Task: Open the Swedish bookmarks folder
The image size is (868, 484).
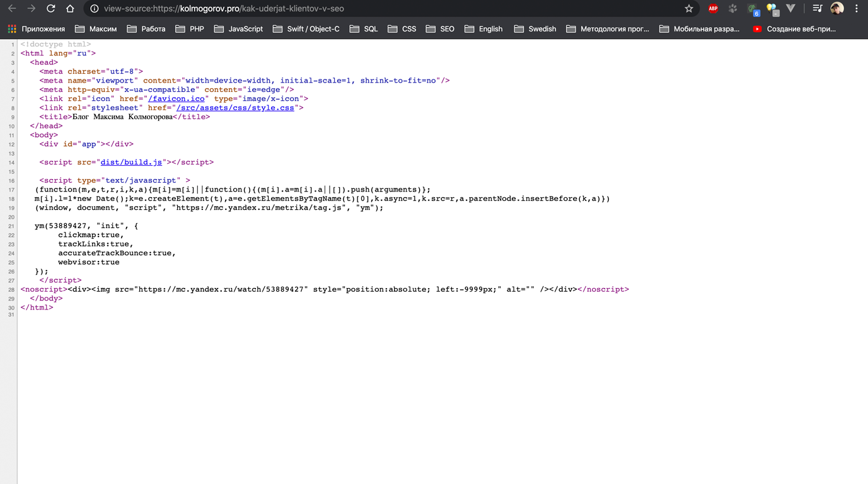Action: pos(535,29)
